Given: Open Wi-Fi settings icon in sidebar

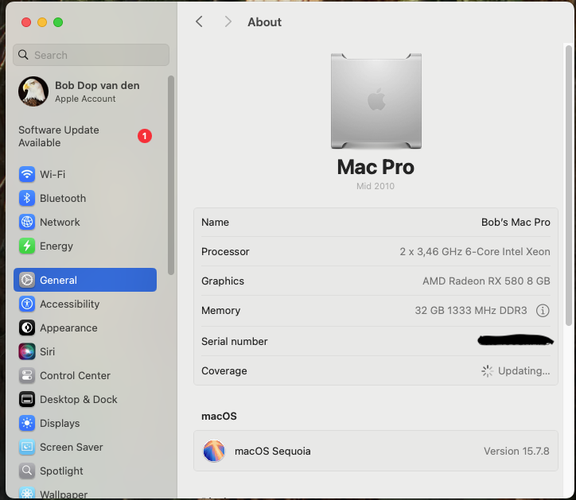Looking at the screenshot, I should (x=27, y=174).
